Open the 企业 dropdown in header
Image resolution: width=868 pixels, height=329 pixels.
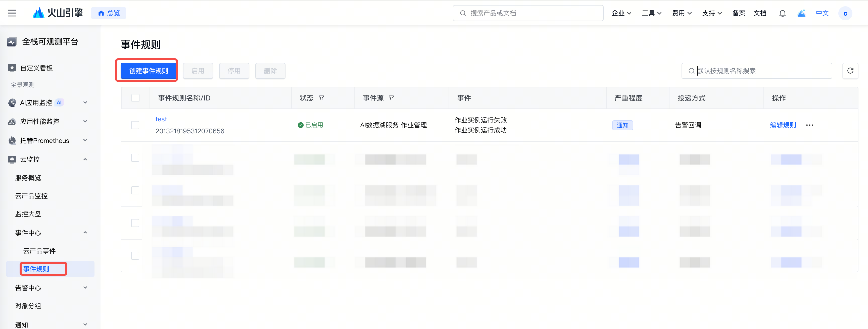(621, 13)
